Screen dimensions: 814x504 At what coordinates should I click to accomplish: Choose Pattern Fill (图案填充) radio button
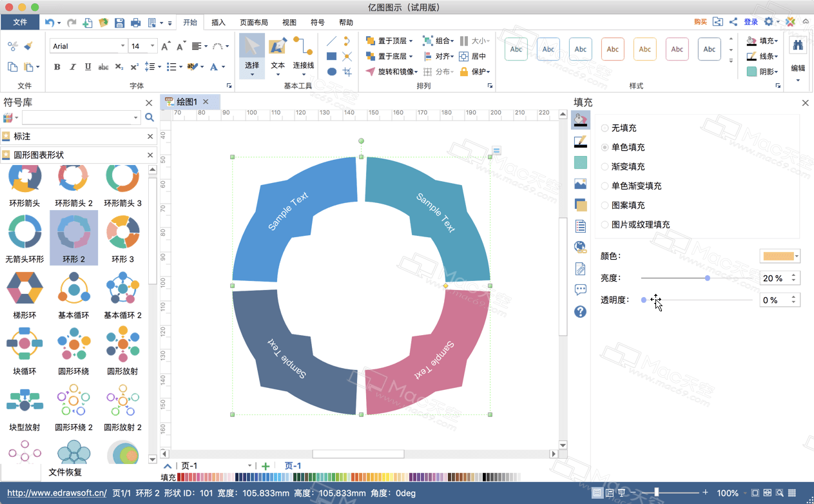pyautogui.click(x=605, y=206)
